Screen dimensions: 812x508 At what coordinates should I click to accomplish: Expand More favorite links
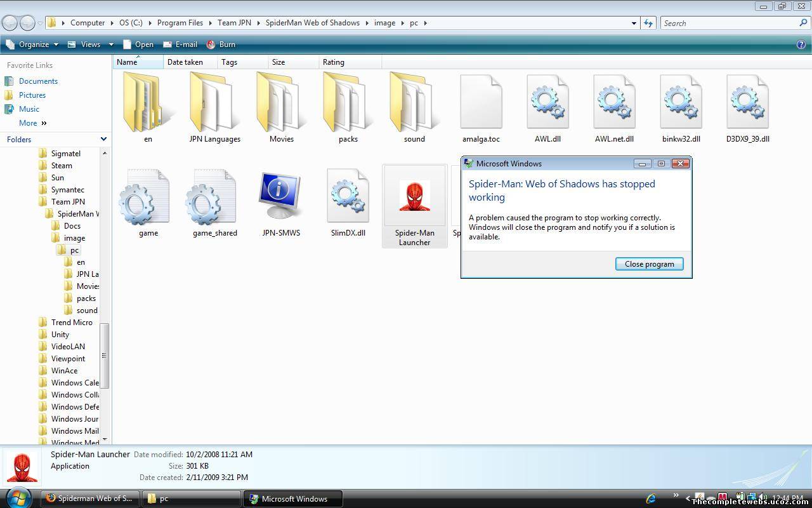33,123
